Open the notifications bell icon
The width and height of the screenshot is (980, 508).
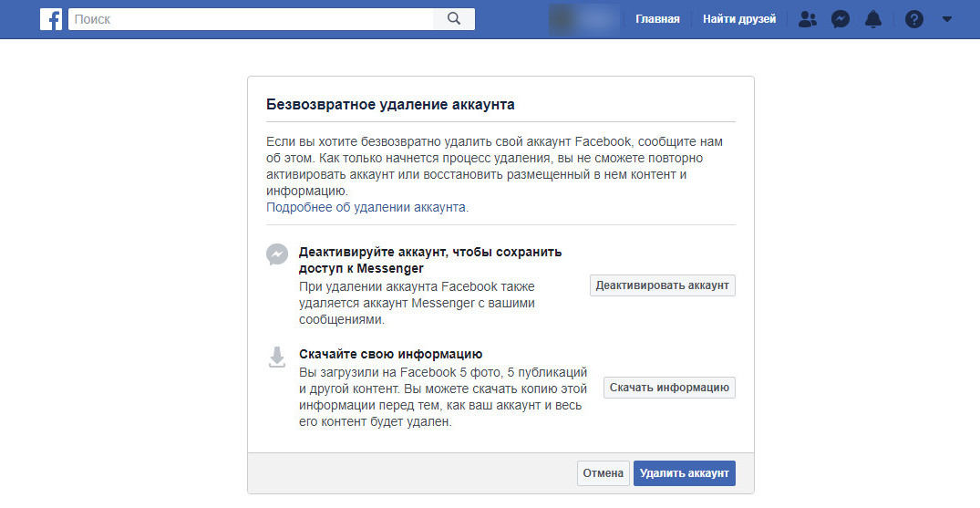pos(873,19)
